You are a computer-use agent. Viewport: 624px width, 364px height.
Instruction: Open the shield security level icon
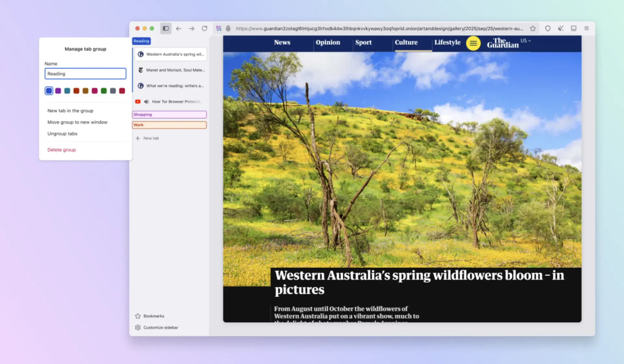pyautogui.click(x=548, y=29)
